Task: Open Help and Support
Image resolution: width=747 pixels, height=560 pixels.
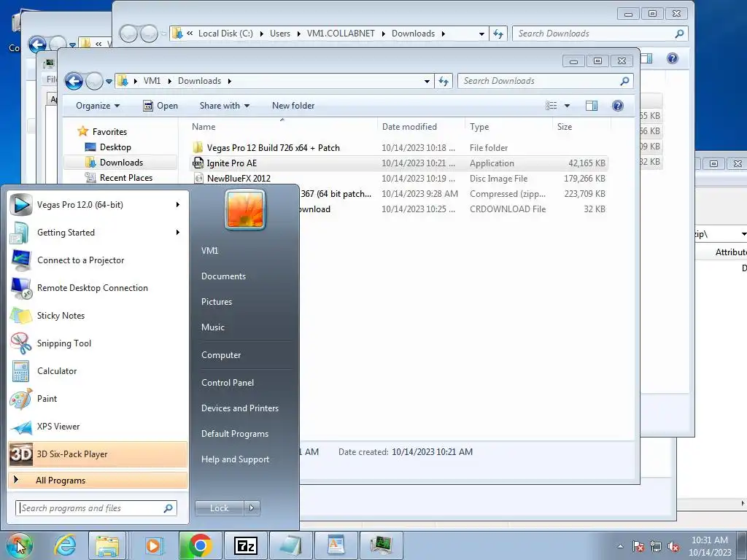Action: click(x=236, y=459)
